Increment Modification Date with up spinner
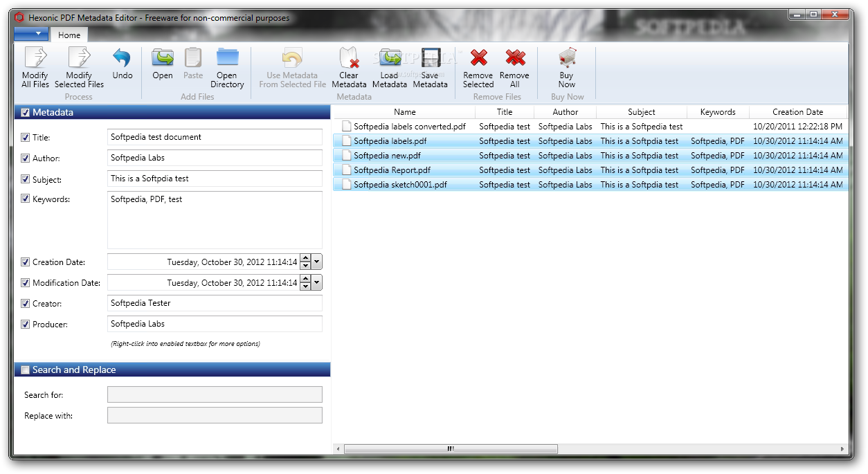The width and height of the screenshot is (868, 474). 305,280
